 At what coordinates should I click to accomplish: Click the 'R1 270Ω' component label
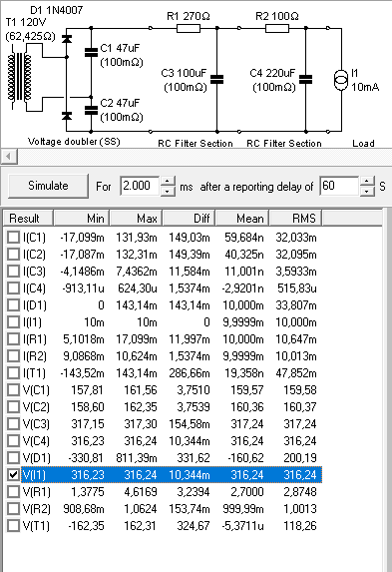[x=189, y=16]
